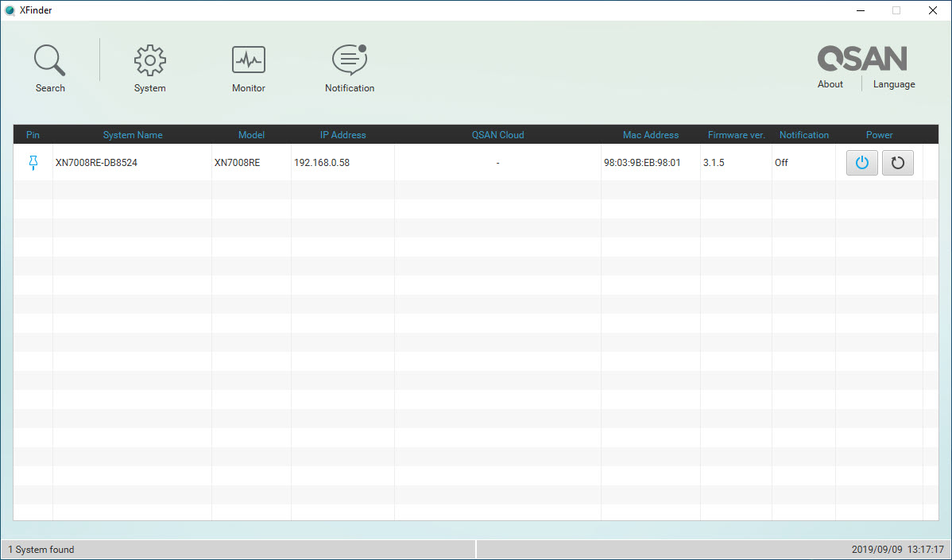Sort by the Pin column header
This screenshot has width=952, height=560.
(33, 135)
